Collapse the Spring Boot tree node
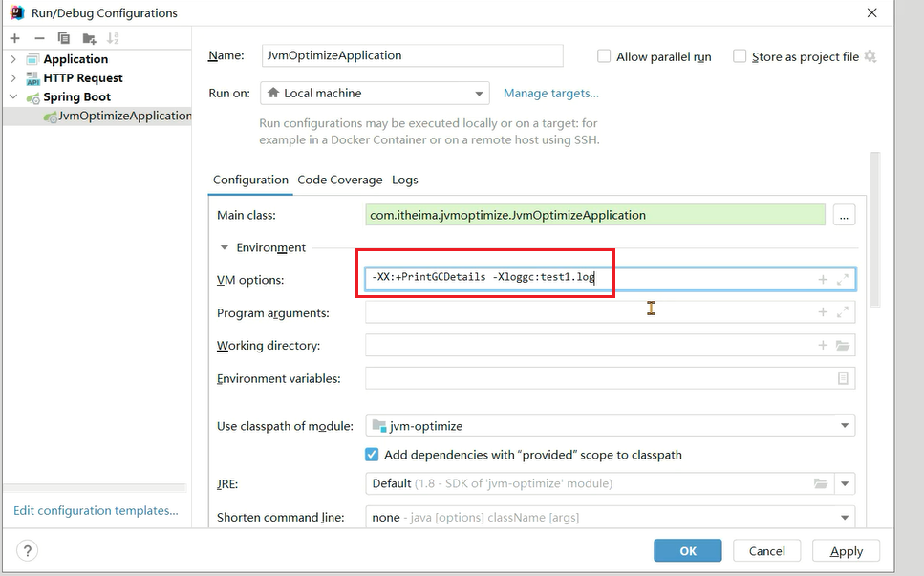Viewport: 924px width, 576px height. (x=13, y=97)
